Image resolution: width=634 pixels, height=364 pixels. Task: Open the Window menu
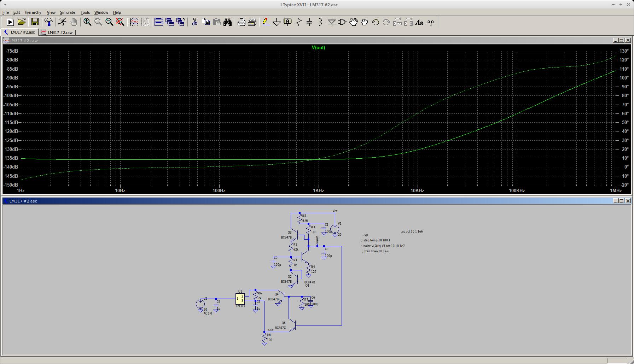point(101,12)
